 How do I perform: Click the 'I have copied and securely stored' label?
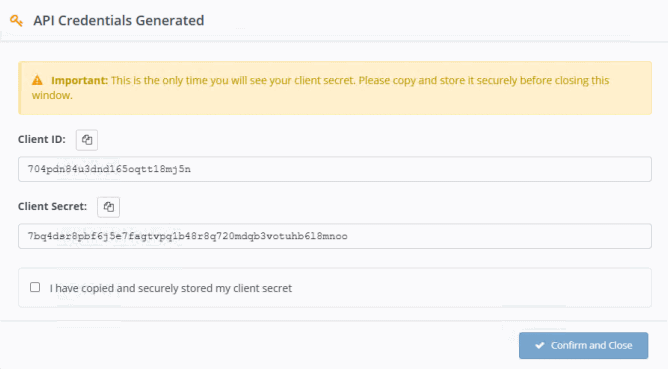[170, 288]
